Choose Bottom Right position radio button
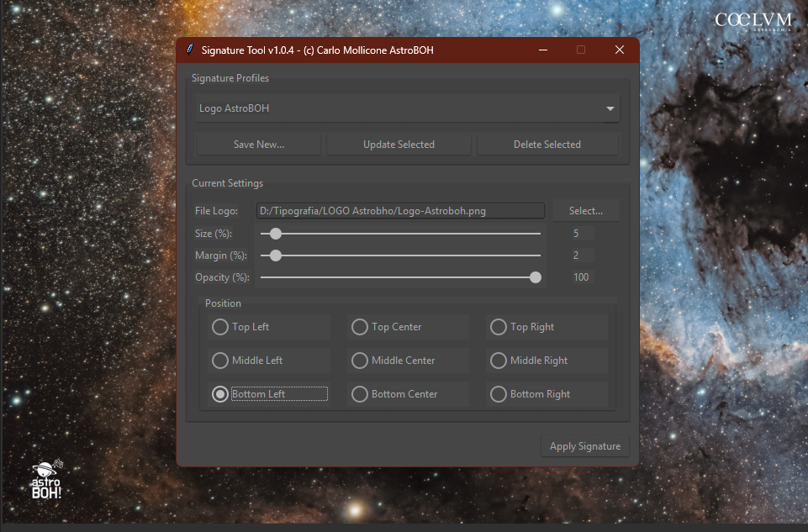The image size is (808, 532). [x=499, y=394]
